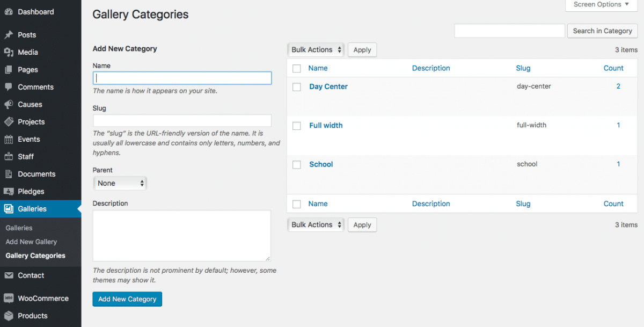Click the Pledges icon in the admin menu
The image size is (644, 327).
[x=10, y=191]
